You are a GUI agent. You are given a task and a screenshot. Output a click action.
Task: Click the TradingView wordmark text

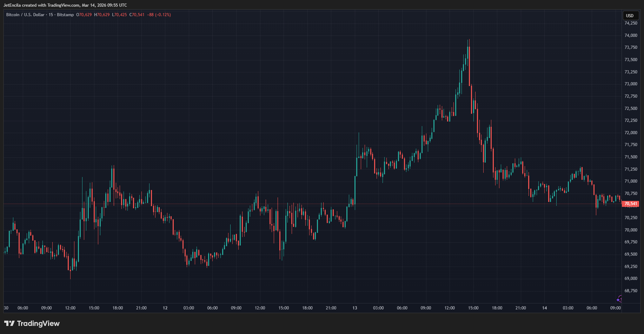coord(38,323)
